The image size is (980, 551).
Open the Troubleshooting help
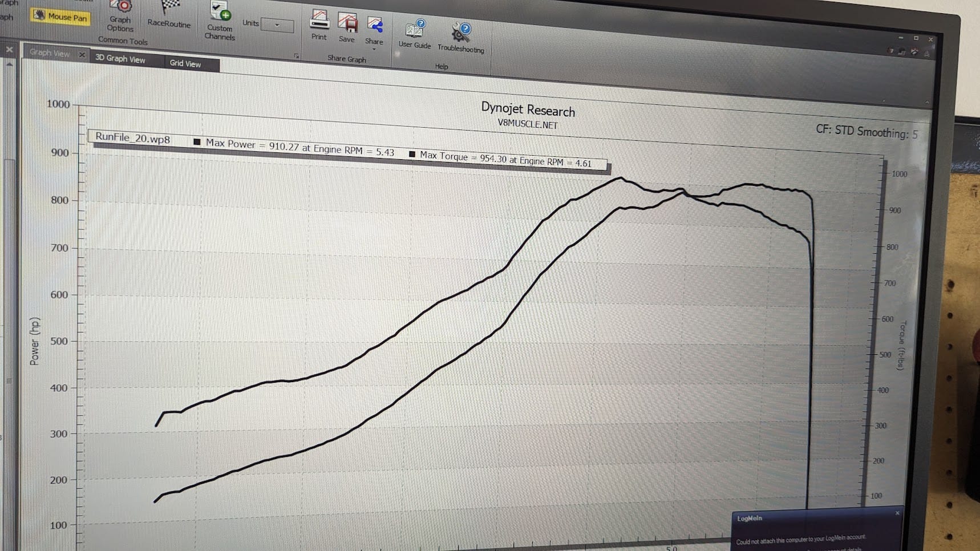[x=461, y=38]
